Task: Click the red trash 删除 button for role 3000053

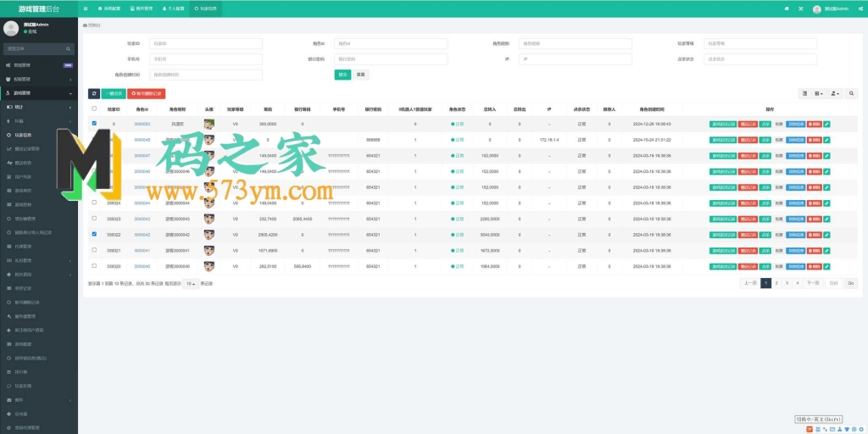Action: click(815, 124)
